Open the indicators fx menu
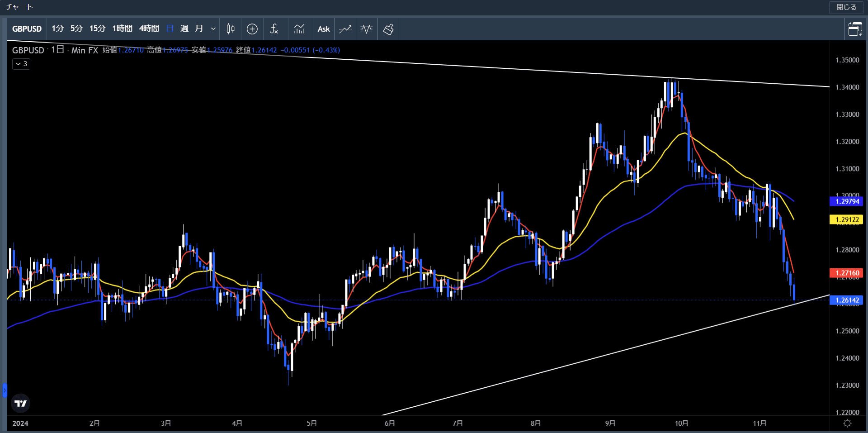868x433 pixels. pyautogui.click(x=274, y=29)
